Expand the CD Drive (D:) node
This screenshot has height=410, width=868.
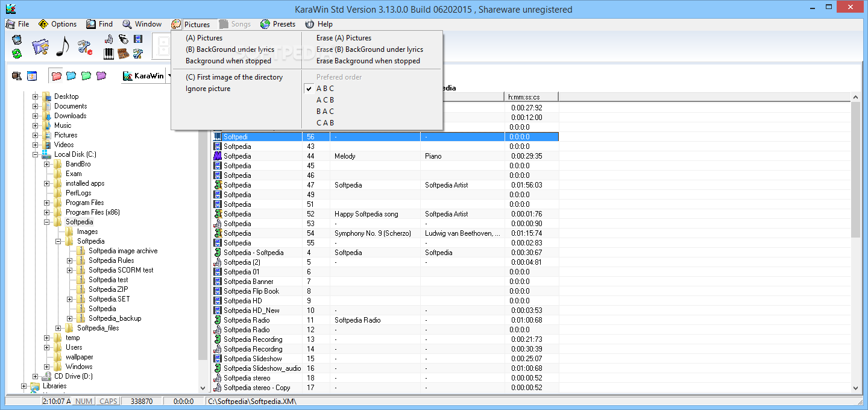(x=36, y=376)
